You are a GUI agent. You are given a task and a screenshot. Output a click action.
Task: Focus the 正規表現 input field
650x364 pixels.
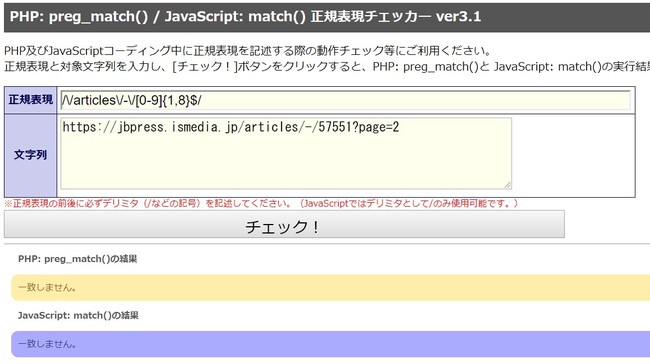click(x=345, y=100)
